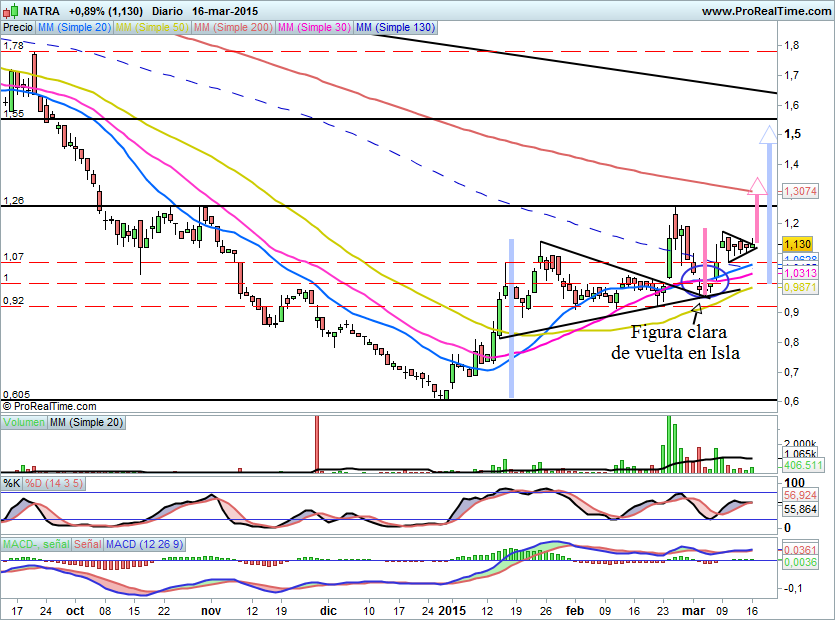Click the volume MM (Simple 20) label
This screenshot has width=835, height=620.
pos(87,422)
